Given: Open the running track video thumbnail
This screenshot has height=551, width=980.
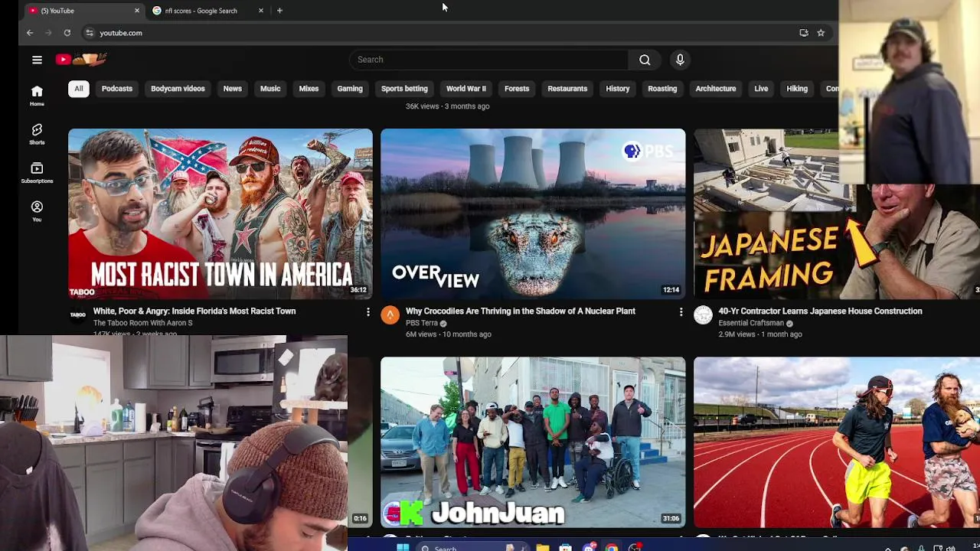Looking at the screenshot, I should 836,442.
